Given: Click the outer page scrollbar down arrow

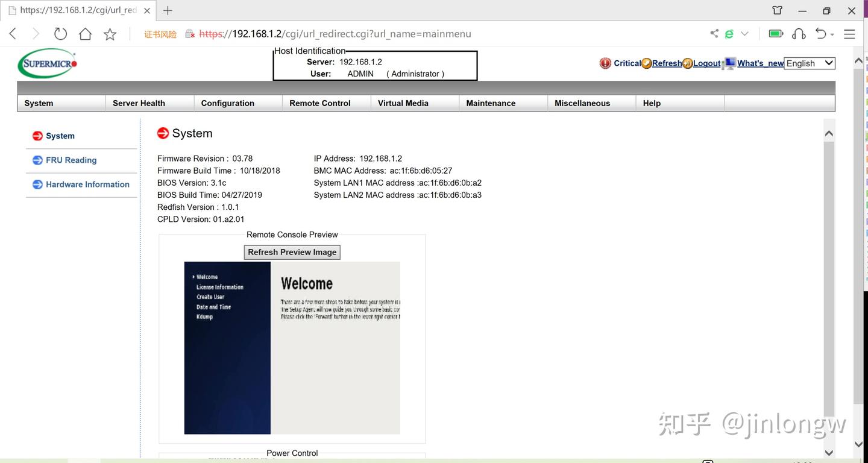Looking at the screenshot, I should click(x=859, y=444).
